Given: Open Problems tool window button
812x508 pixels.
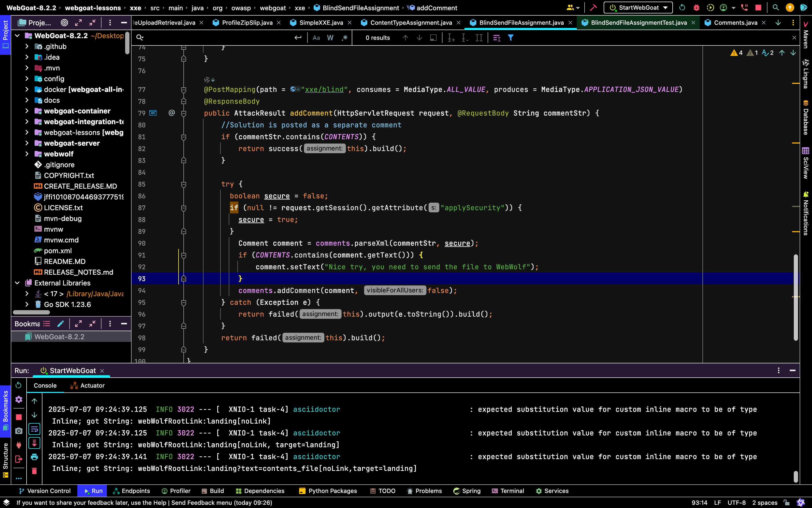Looking at the screenshot, I should (x=424, y=491).
